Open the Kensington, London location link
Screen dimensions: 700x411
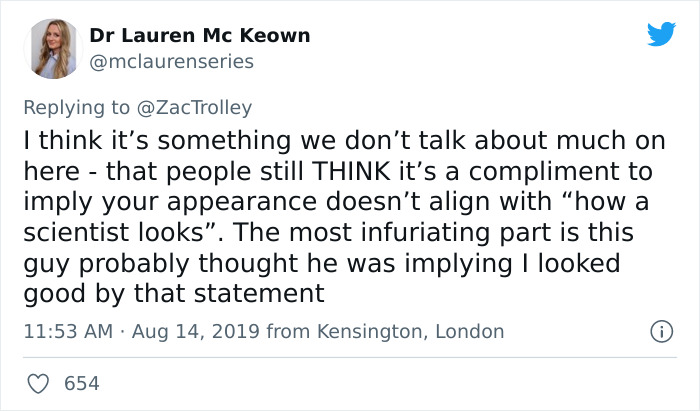coord(410,331)
